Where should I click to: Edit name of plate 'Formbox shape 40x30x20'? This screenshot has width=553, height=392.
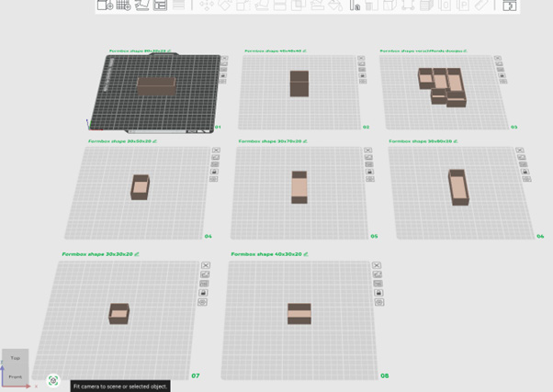(x=306, y=254)
